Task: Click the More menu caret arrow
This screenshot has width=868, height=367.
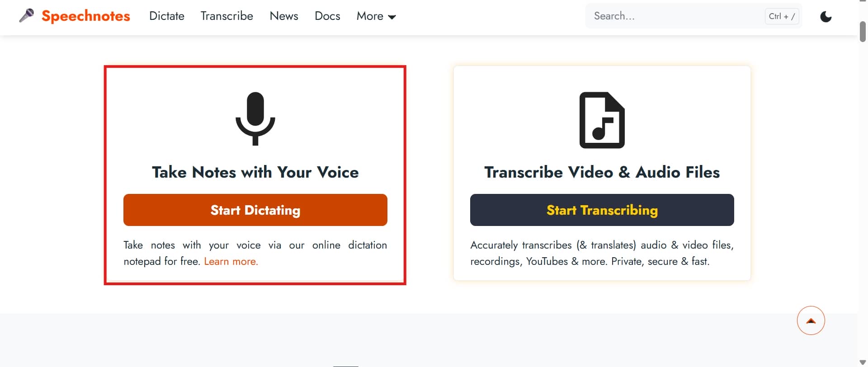Action: coord(392,17)
